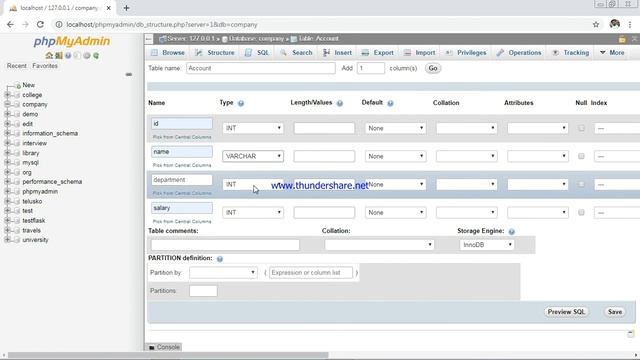The width and height of the screenshot is (640, 360).
Task: Select the testflask database in tree
Action: point(34,221)
